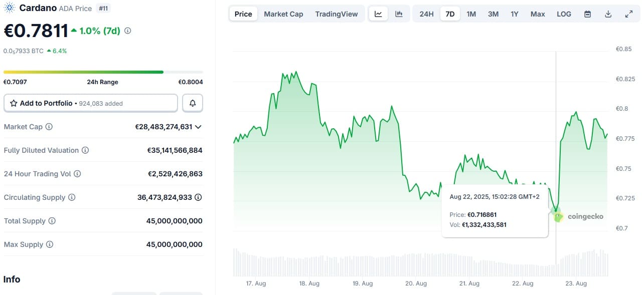Open the price alert bell icon
644x295 pixels.
point(193,103)
